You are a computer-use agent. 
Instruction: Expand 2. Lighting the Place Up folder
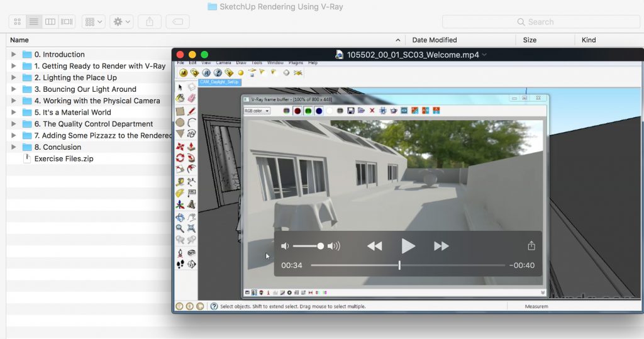[x=14, y=77]
